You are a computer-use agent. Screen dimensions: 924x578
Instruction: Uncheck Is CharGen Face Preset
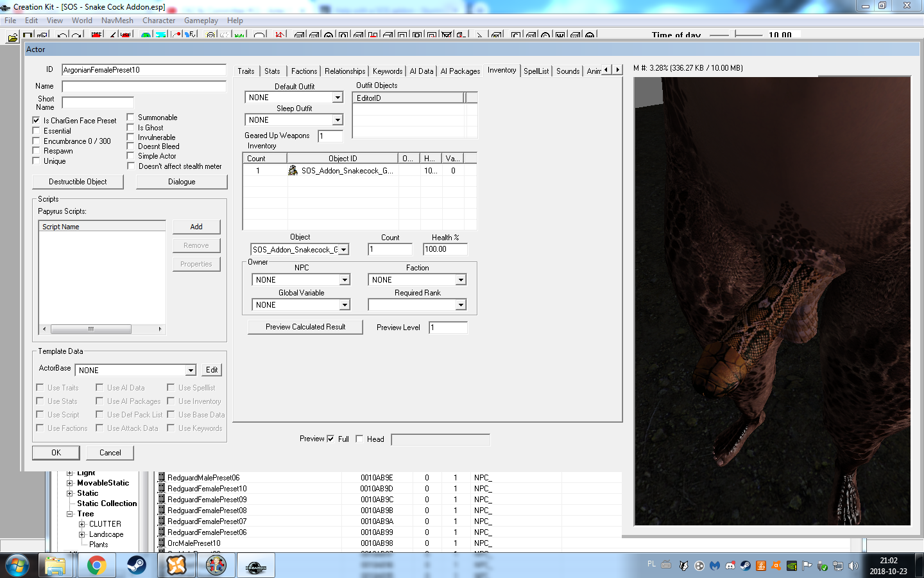tap(37, 120)
